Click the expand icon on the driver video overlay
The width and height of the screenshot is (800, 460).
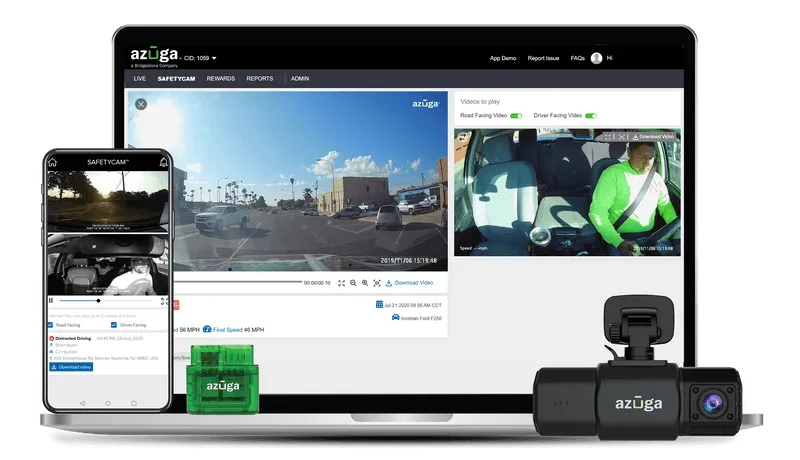tap(607, 136)
